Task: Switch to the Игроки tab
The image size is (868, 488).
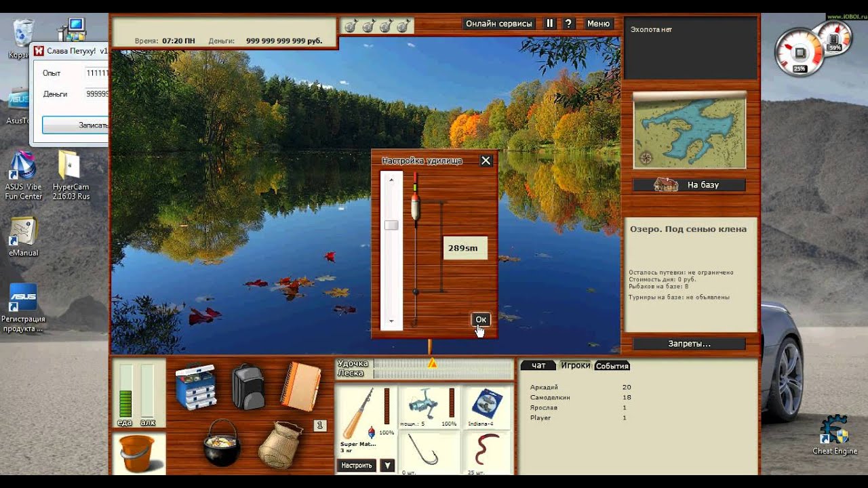Action: click(575, 365)
